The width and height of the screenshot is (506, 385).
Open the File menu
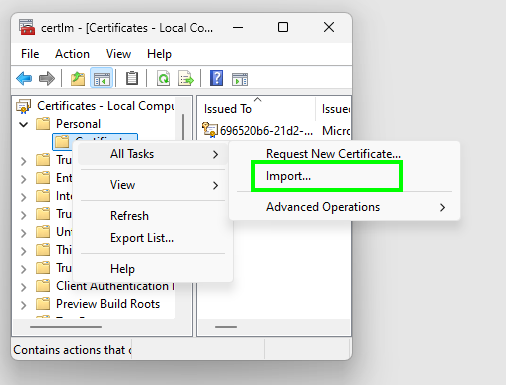30,54
